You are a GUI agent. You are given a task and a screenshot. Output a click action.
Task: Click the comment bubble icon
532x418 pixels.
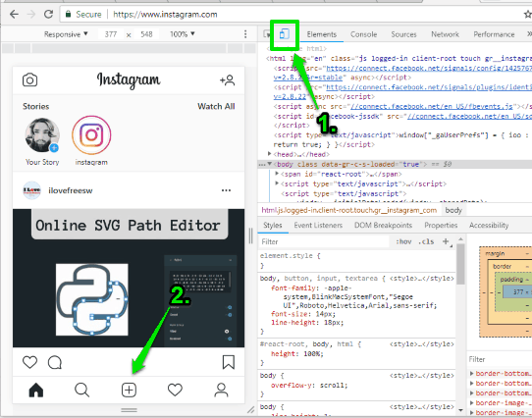[55, 362]
